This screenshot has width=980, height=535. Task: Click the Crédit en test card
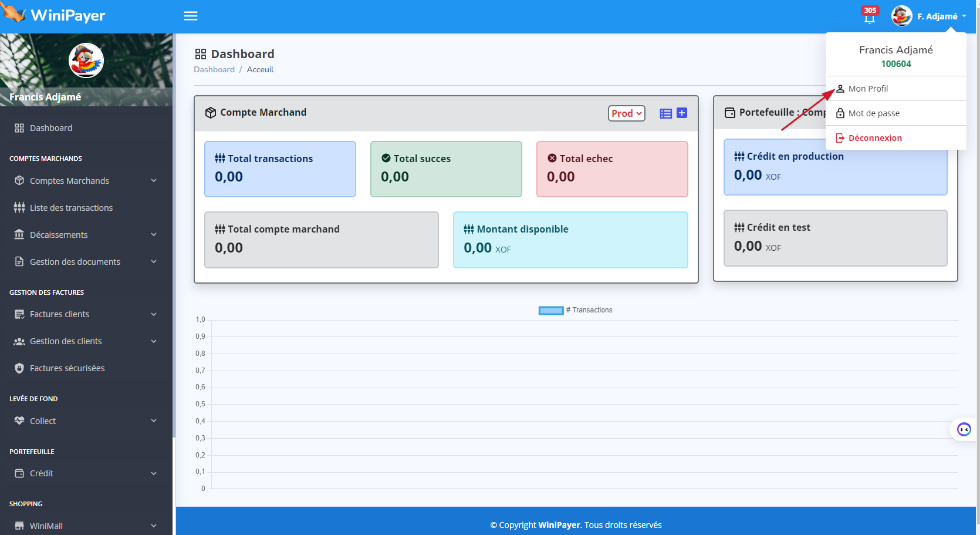(836, 238)
